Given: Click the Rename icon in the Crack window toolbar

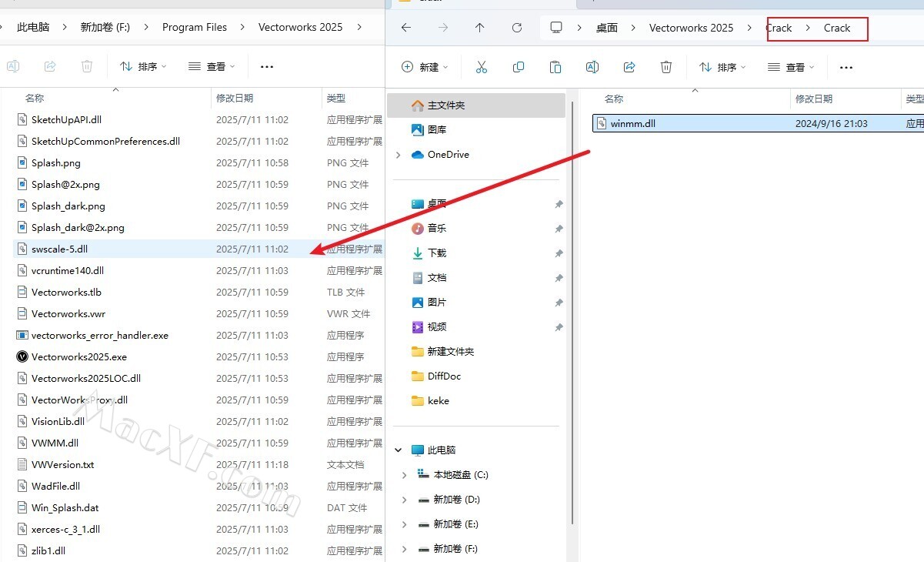Looking at the screenshot, I should [x=592, y=67].
